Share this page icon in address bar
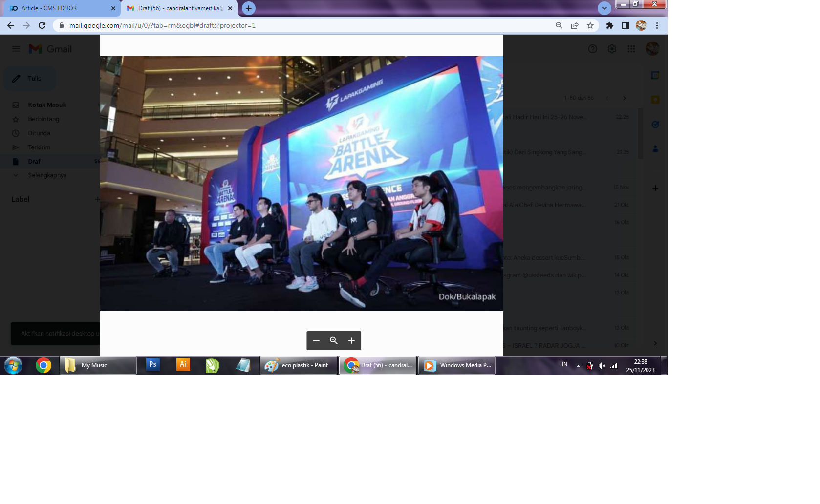This screenshot has height=504, width=820. [575, 25]
